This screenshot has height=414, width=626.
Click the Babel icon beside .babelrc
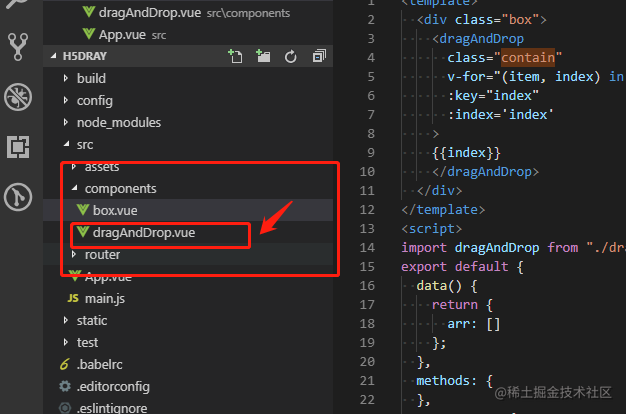tap(65, 364)
